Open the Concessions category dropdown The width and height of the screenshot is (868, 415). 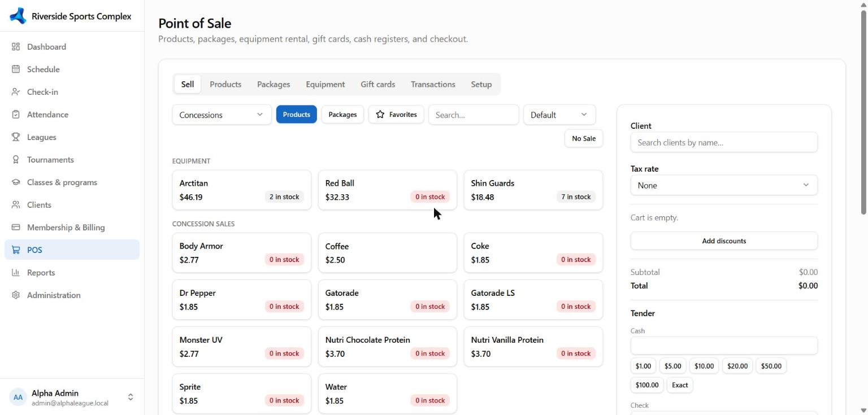[x=222, y=115]
